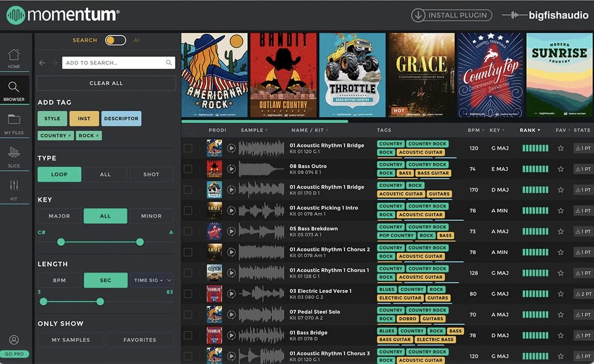Click the Go Pro button
The width and height of the screenshot is (594, 364).
click(x=15, y=354)
